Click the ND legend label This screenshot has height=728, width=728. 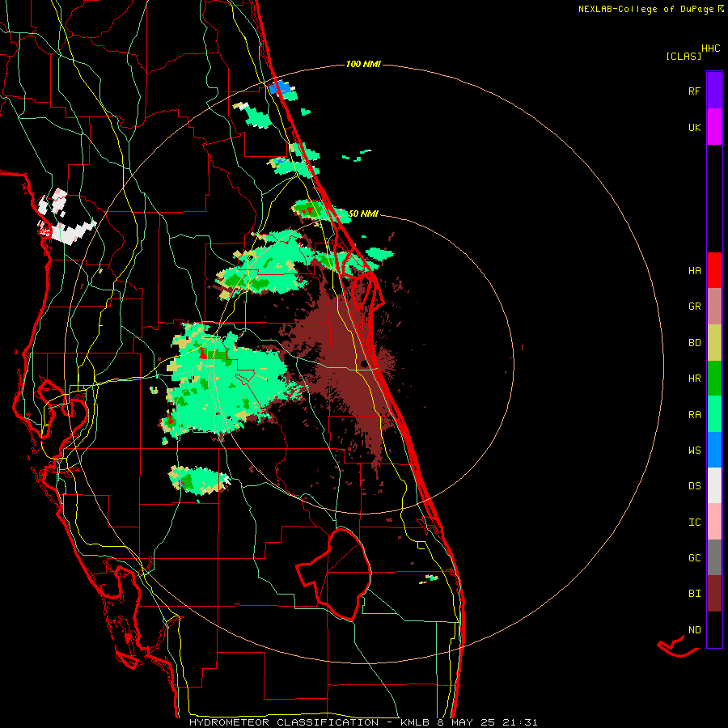click(694, 630)
